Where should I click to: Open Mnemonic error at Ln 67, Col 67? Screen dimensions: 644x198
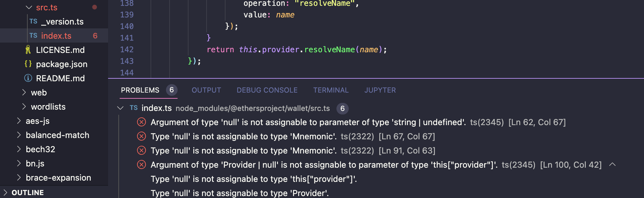244,136
